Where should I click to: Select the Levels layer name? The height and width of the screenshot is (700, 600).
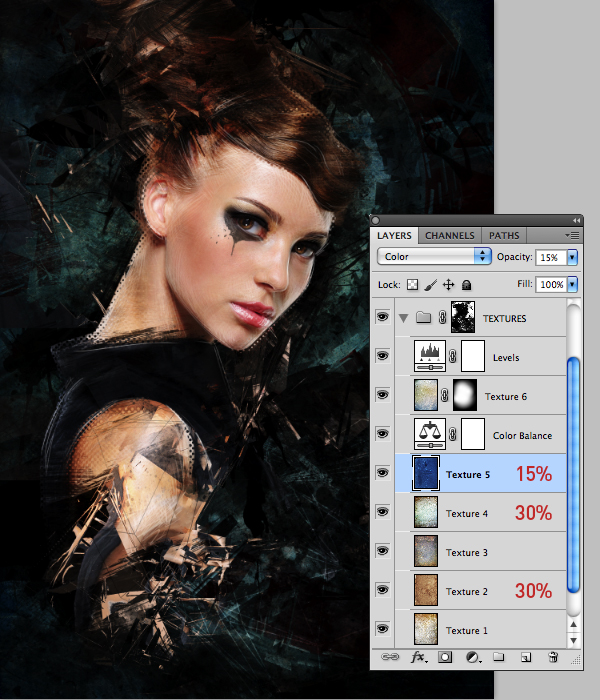pos(506,358)
